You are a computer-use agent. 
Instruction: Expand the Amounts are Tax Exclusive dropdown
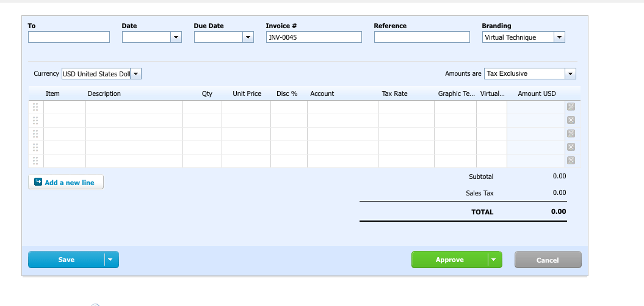(571, 74)
